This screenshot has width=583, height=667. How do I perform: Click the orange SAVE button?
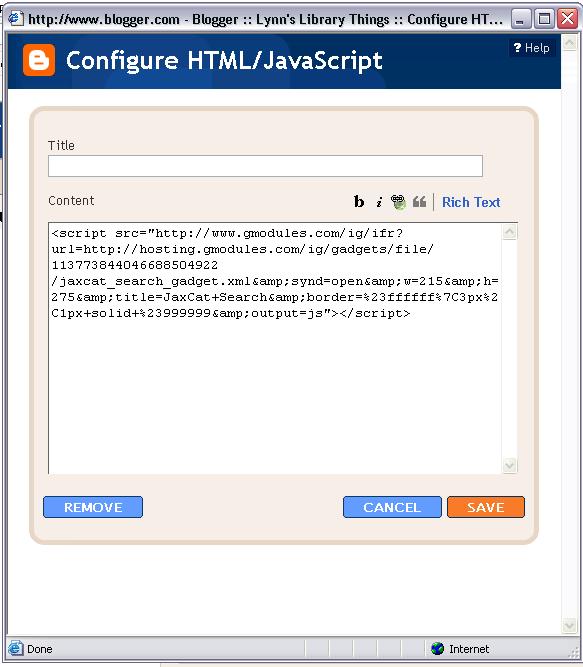click(486, 507)
